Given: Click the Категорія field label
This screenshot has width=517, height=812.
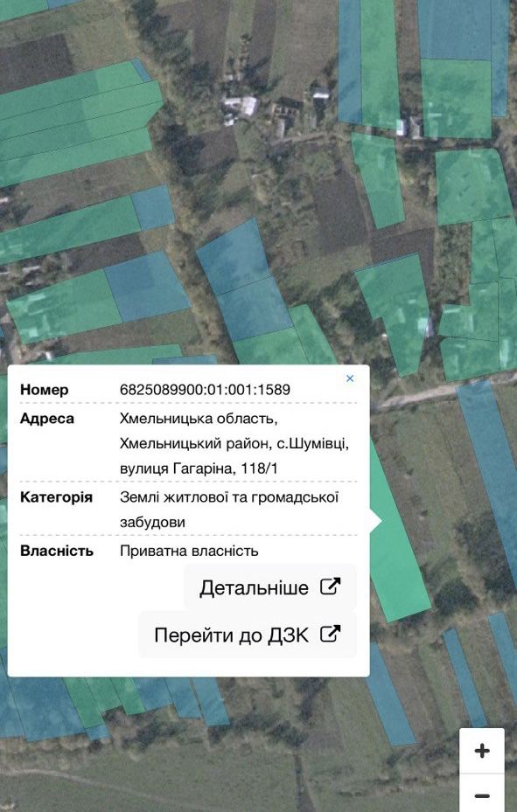Looking at the screenshot, I should (x=56, y=497).
